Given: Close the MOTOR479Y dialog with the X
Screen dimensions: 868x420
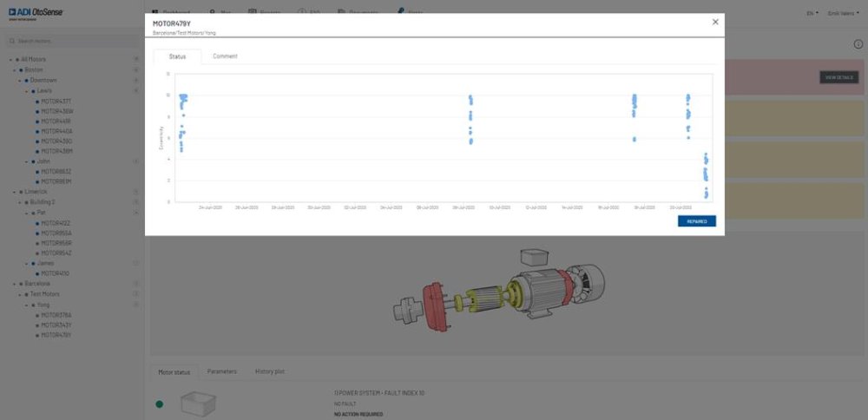Looking at the screenshot, I should [715, 22].
